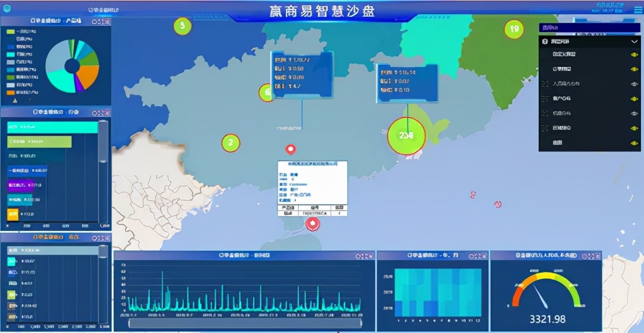Click the left icon of the sixth layer row
644x333 pixels.
click(x=546, y=128)
